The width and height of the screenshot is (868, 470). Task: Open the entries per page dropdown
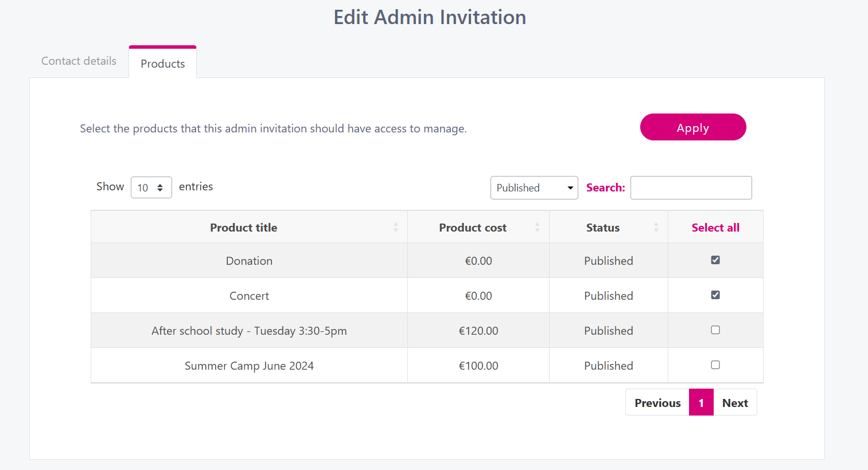point(151,187)
